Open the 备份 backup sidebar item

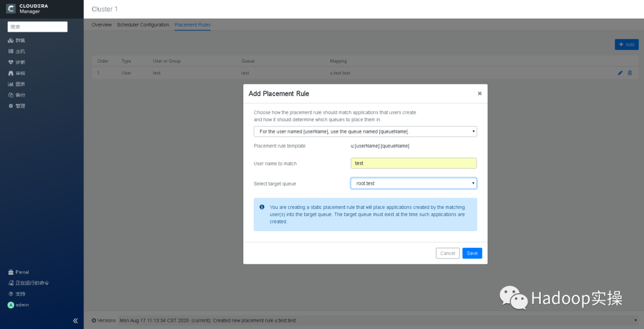pyautogui.click(x=17, y=95)
